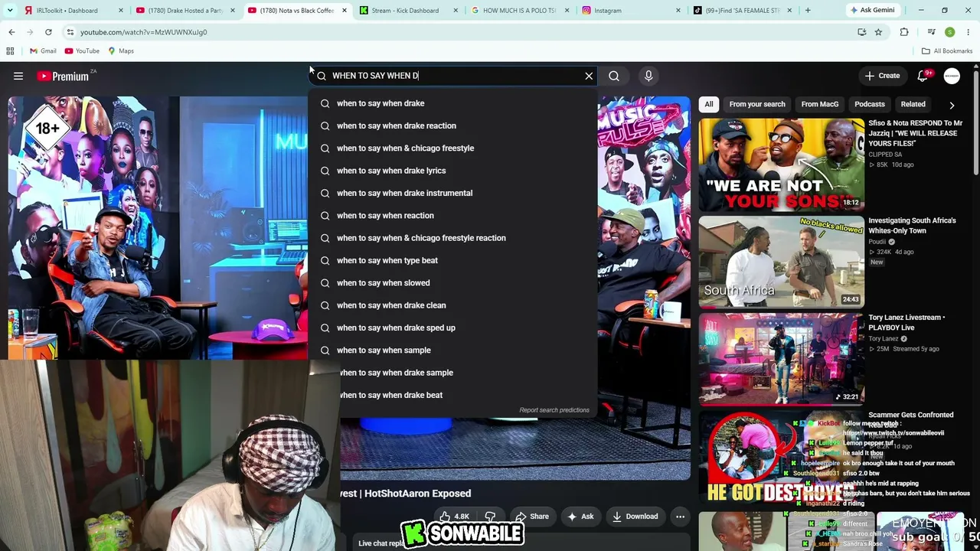Open the notifications bell
The width and height of the screenshot is (980, 551).
coord(923,76)
